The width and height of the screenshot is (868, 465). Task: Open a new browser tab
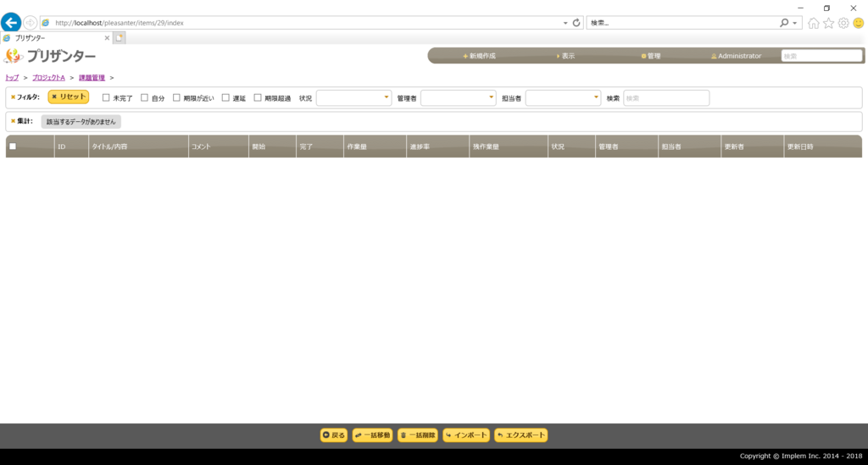pyautogui.click(x=119, y=37)
